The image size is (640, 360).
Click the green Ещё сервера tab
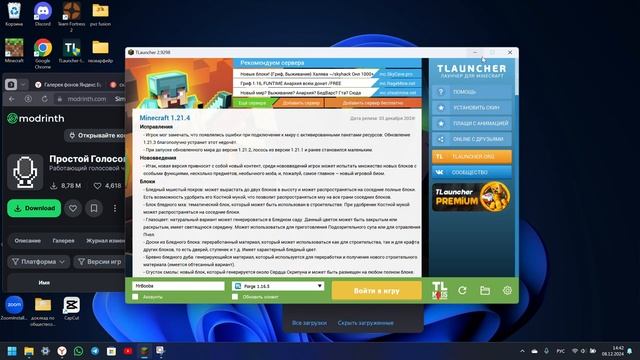(253, 103)
